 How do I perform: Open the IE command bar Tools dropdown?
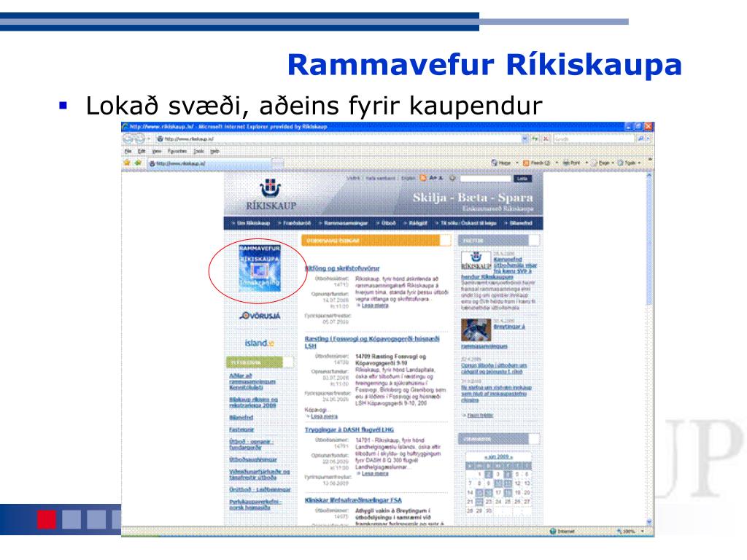pyautogui.click(x=629, y=163)
